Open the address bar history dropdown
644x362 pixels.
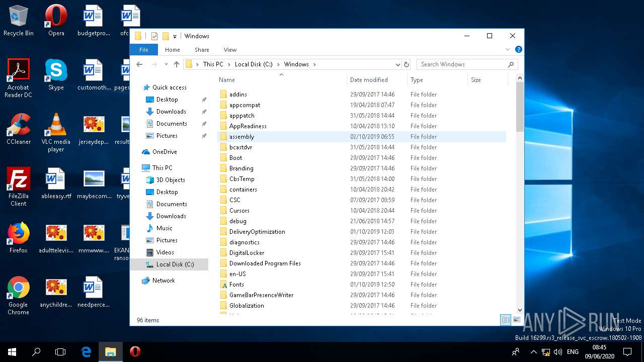coord(397,64)
